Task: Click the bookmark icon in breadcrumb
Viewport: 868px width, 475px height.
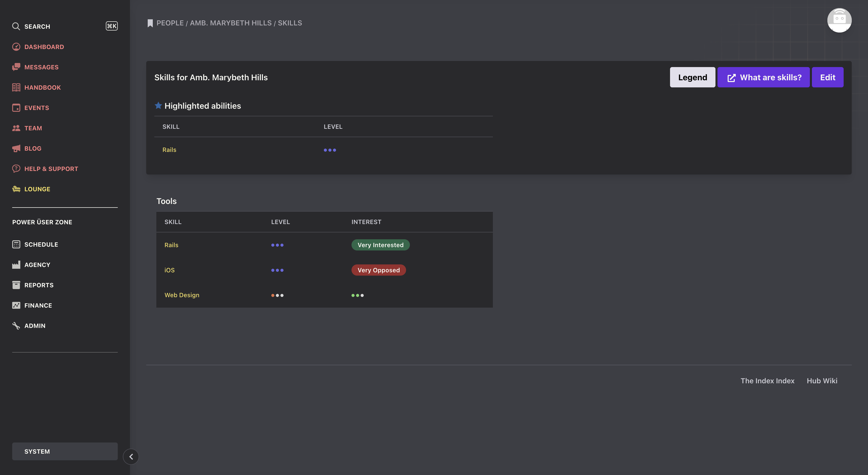Action: click(150, 23)
